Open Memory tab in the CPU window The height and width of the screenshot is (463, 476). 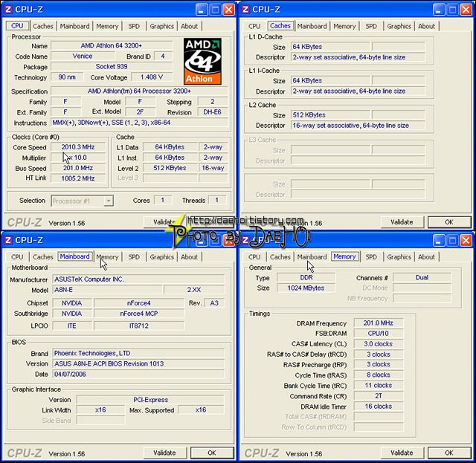point(107,26)
